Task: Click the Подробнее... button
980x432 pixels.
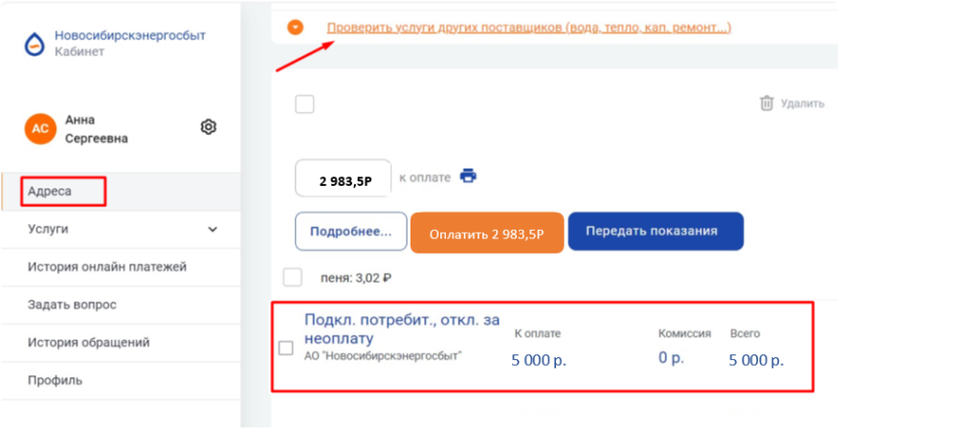Action: click(351, 232)
